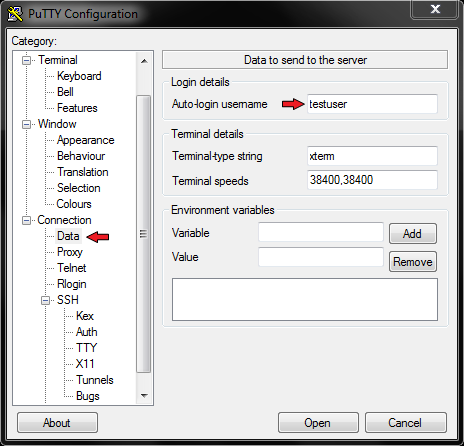Open the Colours settings
The width and height of the screenshot is (464, 446).
point(74,204)
